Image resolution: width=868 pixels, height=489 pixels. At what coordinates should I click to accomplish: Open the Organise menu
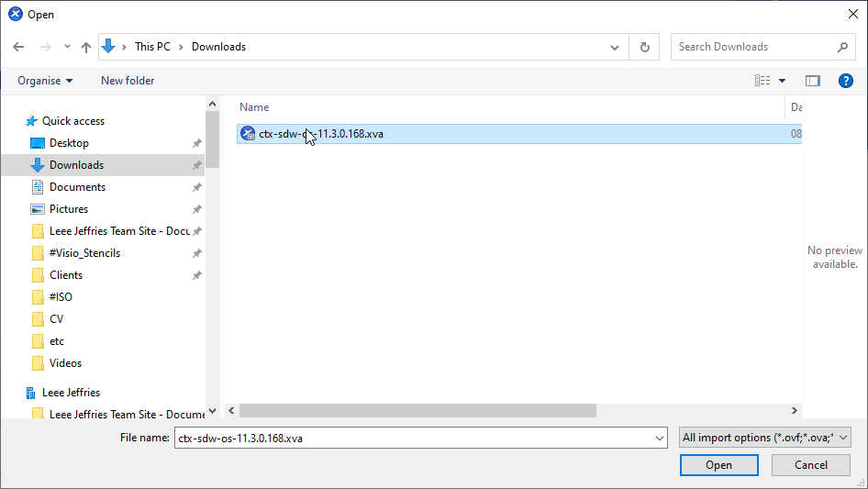click(45, 81)
